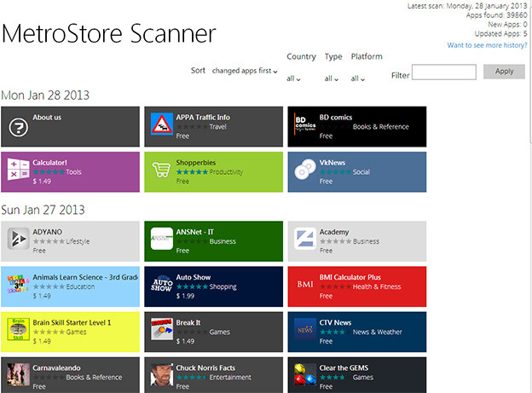This screenshot has width=532, height=393.
Task: Click the 'Carnavaleando' app name
Action: pos(56,368)
